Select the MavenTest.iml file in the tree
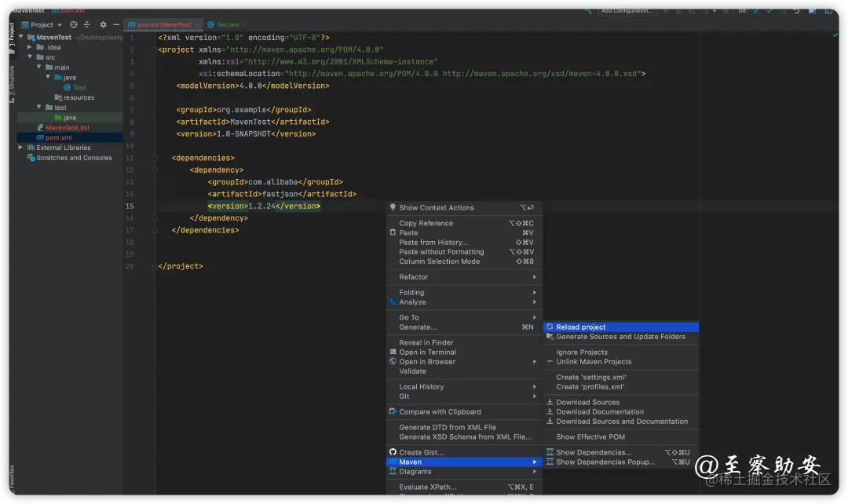848x504 pixels. pyautogui.click(x=67, y=128)
